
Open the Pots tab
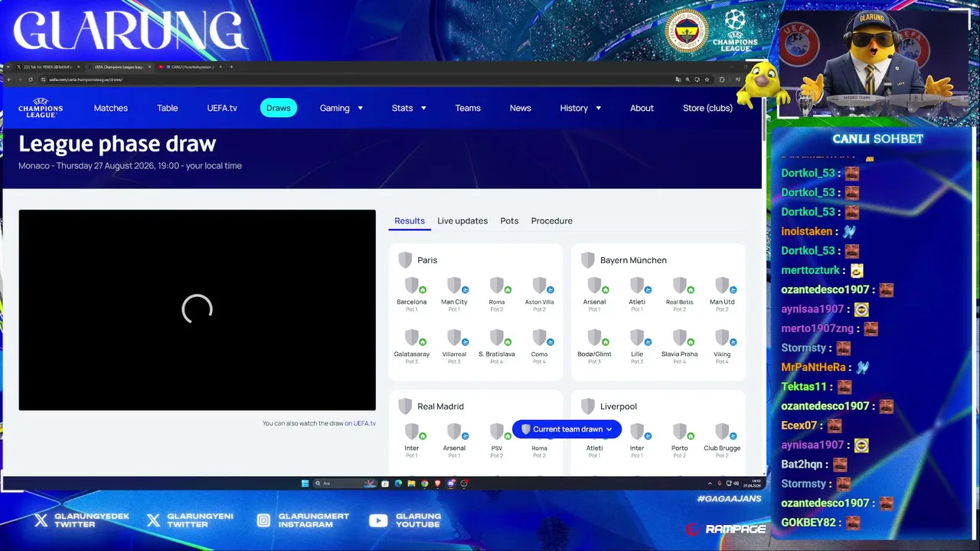coord(509,221)
